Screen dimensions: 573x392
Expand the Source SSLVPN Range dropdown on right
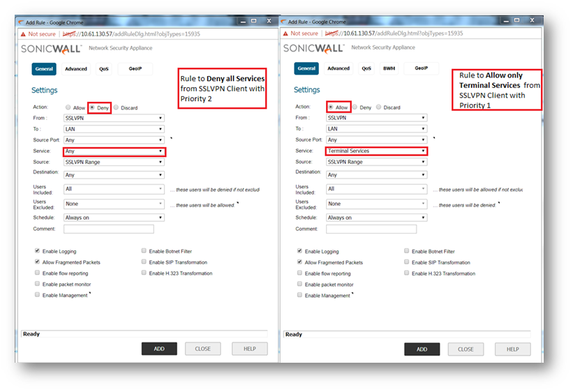click(376, 162)
